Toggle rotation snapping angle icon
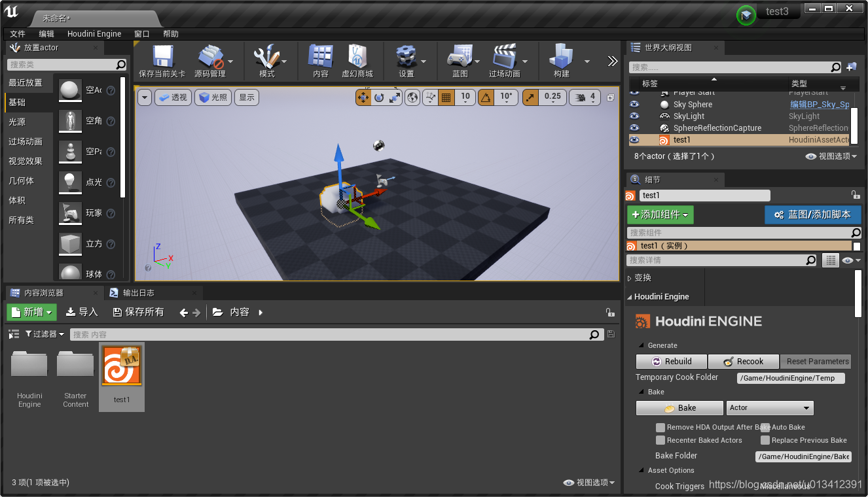The height and width of the screenshot is (497, 868). point(486,97)
